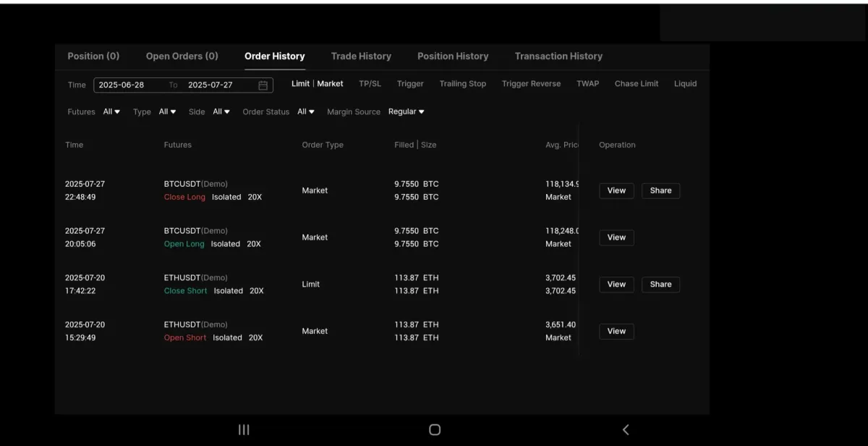
Task: Select the TP/SL order filter
Action: tap(370, 84)
